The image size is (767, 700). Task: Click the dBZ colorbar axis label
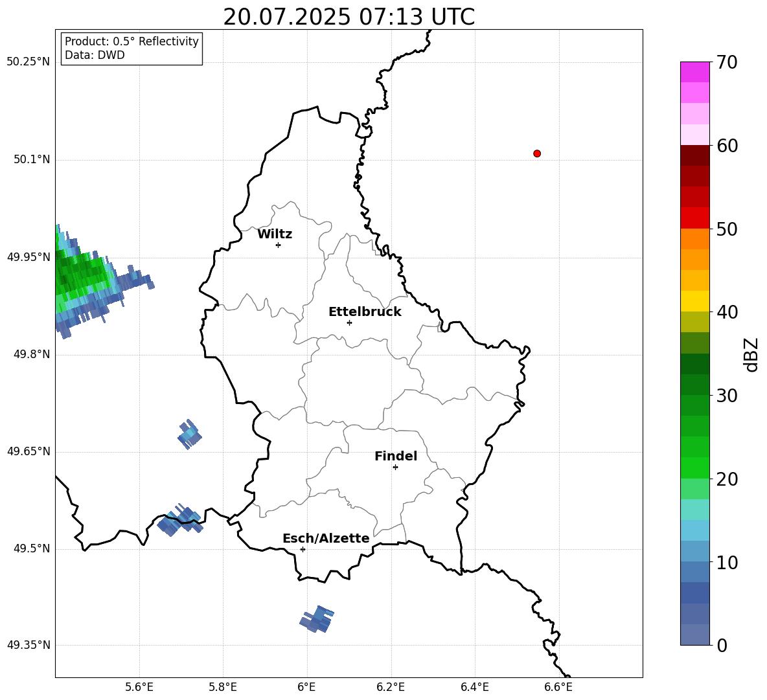[752, 354]
